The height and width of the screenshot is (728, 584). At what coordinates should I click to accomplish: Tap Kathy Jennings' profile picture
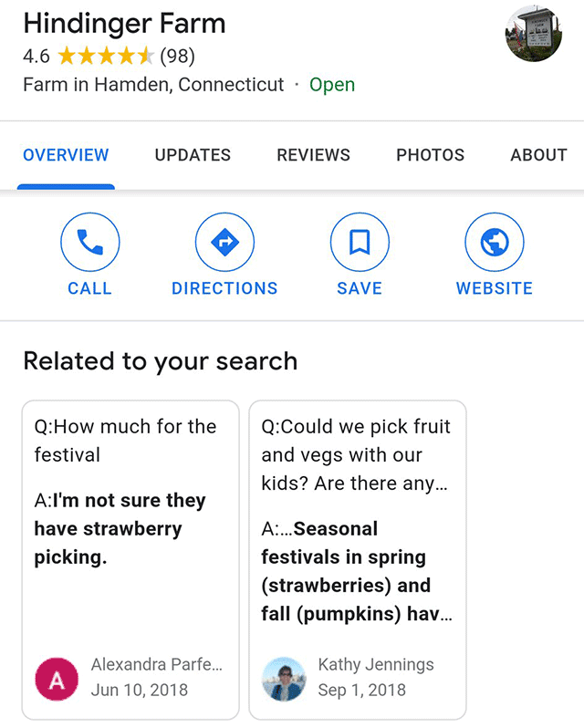pyautogui.click(x=283, y=680)
